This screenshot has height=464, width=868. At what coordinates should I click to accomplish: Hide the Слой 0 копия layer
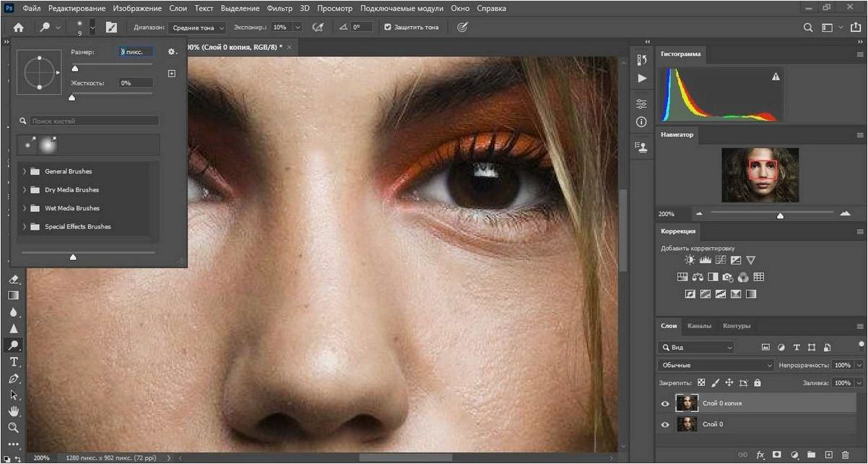point(666,404)
